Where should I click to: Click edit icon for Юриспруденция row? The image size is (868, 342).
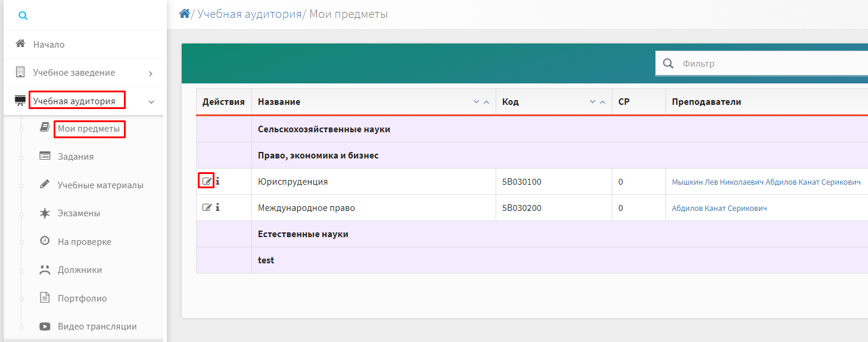coord(207,181)
